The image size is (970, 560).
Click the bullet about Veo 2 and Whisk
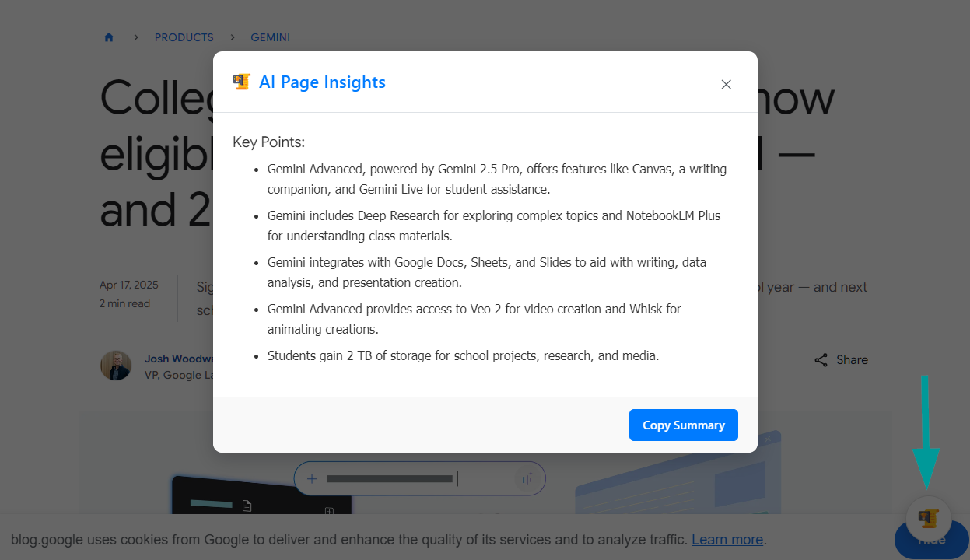[474, 319]
